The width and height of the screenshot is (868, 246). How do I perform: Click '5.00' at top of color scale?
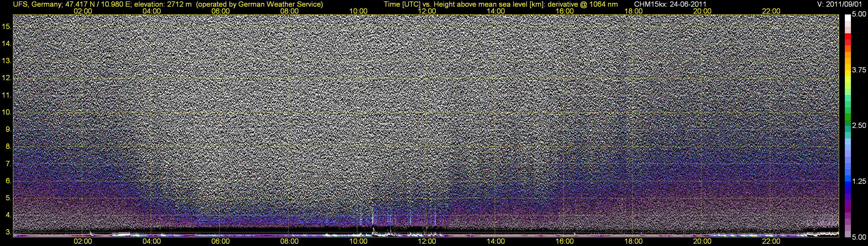(x=859, y=14)
